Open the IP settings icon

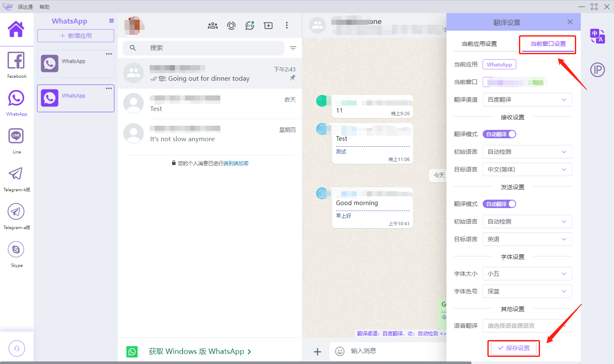[x=597, y=70]
